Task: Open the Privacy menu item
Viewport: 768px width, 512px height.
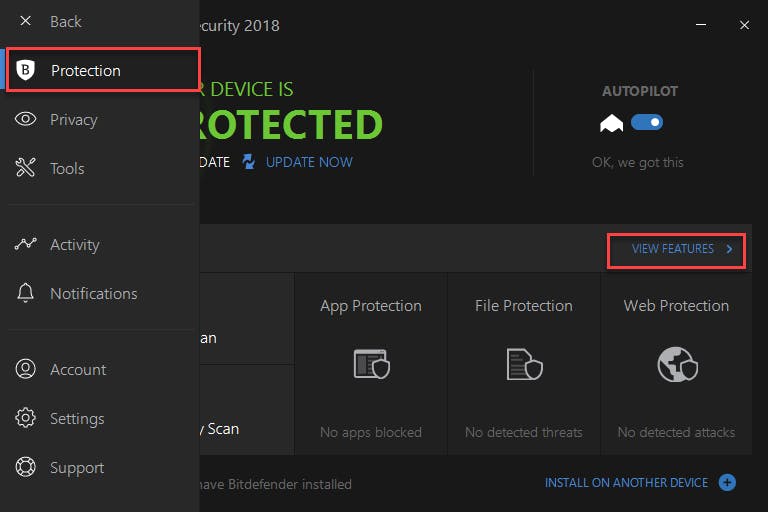Action: [x=100, y=119]
